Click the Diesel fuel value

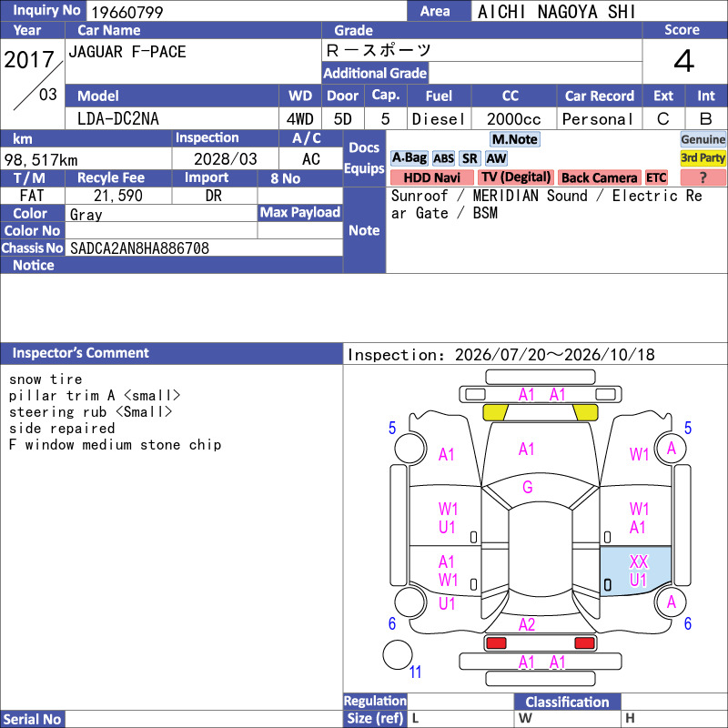click(x=439, y=119)
